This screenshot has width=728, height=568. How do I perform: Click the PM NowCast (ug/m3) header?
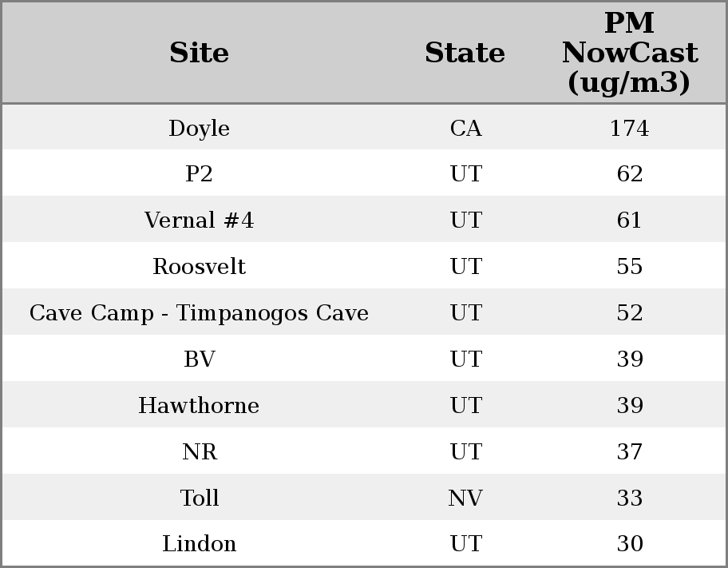tap(629, 54)
